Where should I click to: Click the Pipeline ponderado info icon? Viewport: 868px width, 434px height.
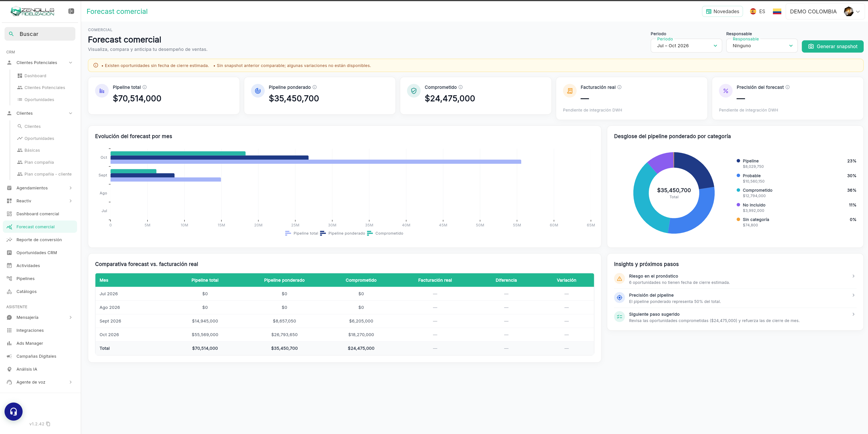(314, 87)
